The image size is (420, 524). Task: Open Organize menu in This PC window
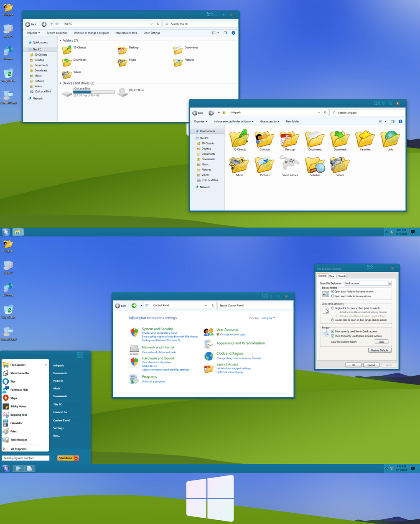tap(33, 33)
